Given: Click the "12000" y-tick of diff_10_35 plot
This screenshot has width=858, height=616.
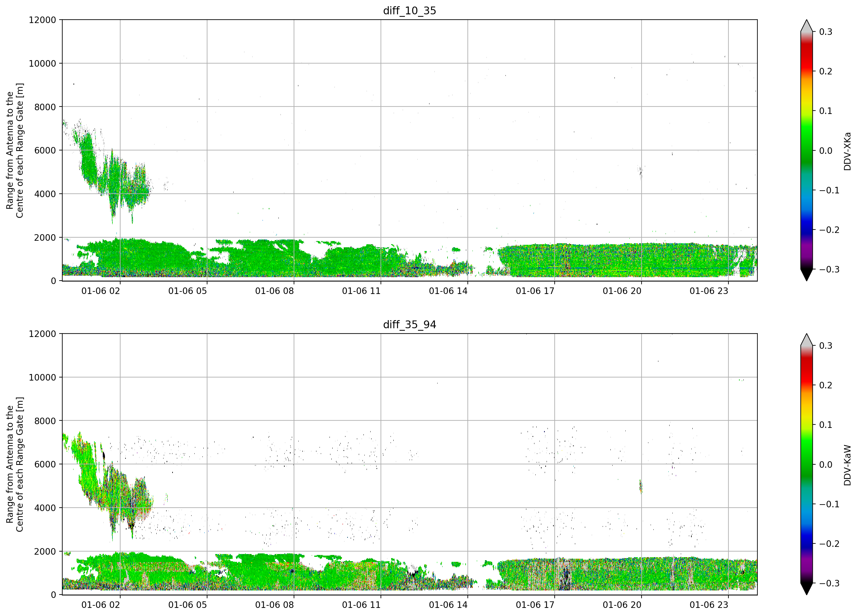Looking at the screenshot, I should coord(42,20).
